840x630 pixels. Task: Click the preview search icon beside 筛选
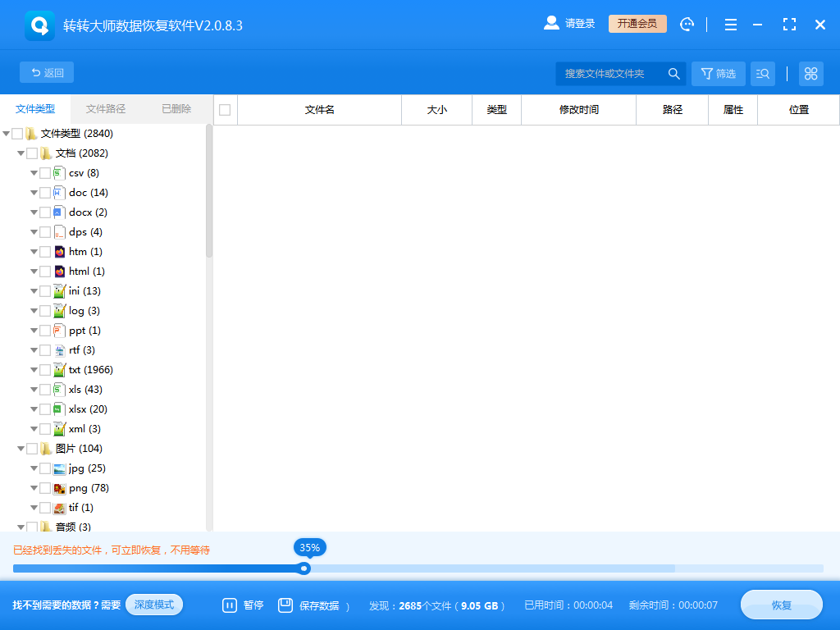pos(762,73)
